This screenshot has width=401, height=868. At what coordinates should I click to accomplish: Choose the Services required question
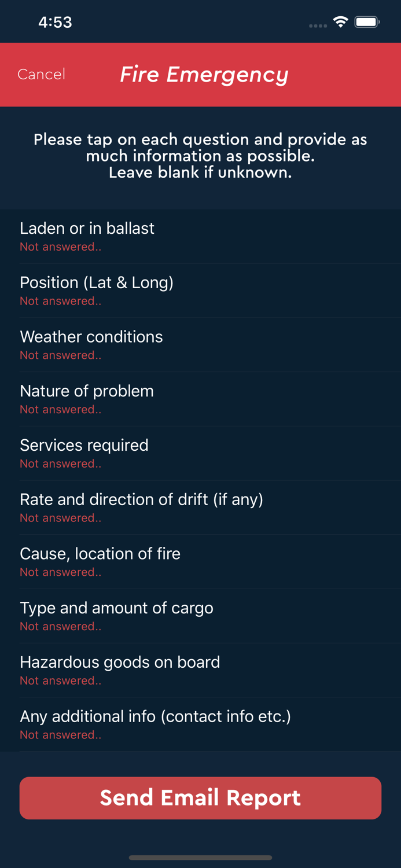[x=200, y=453]
